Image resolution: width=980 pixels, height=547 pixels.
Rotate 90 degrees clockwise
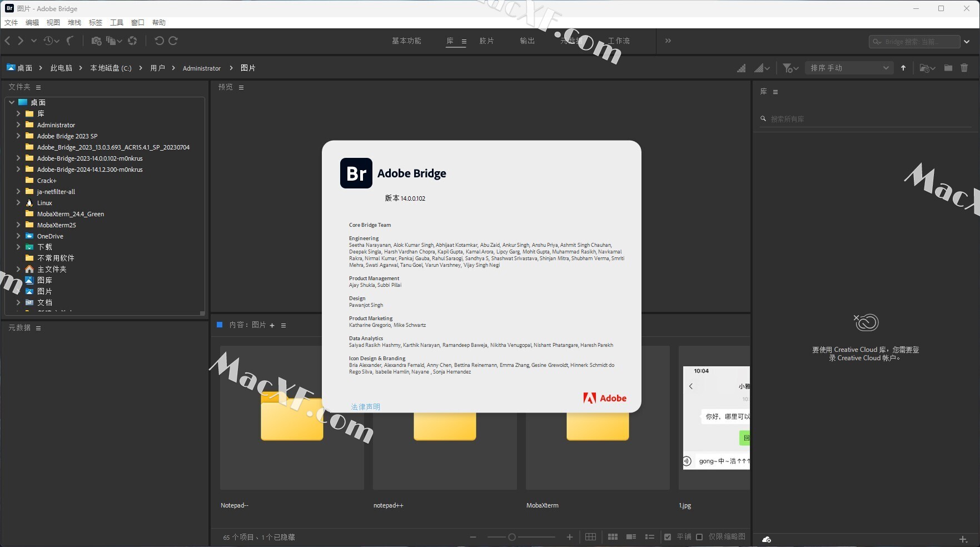coord(173,41)
